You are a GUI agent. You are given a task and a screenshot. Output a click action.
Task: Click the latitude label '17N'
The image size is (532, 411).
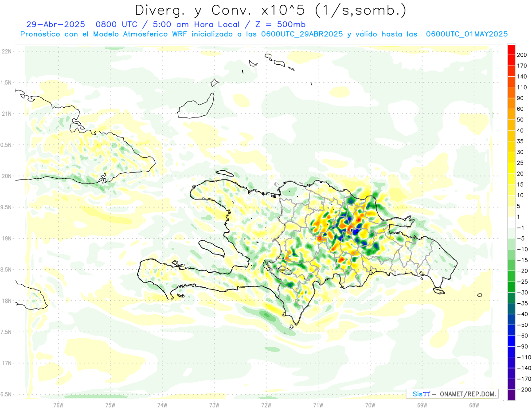point(7,364)
